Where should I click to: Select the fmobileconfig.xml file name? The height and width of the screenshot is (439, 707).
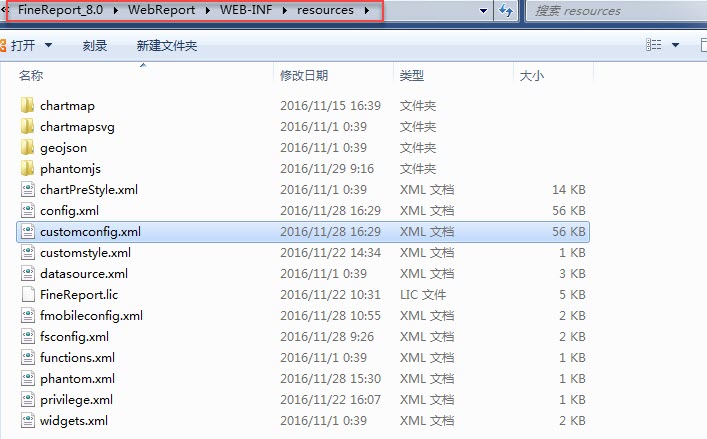point(91,316)
